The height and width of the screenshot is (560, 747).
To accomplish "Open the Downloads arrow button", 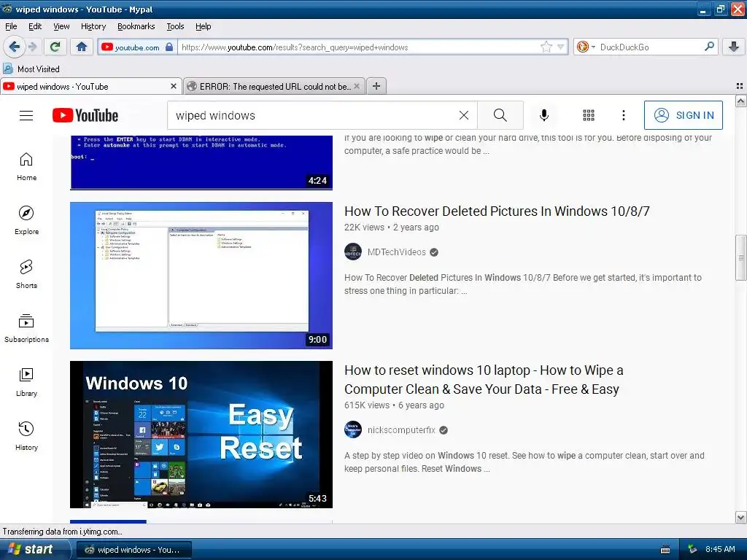I will (x=734, y=47).
